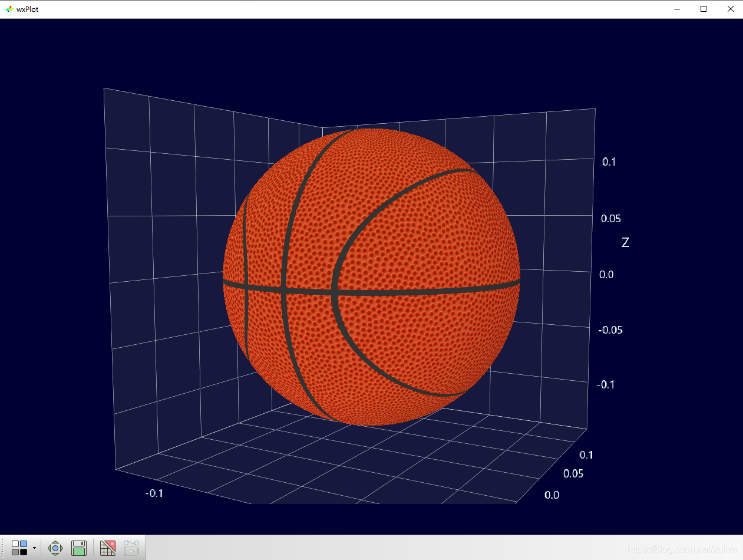Click the toolbar drag handle grip
743x560 pixels.
click(x=4, y=548)
